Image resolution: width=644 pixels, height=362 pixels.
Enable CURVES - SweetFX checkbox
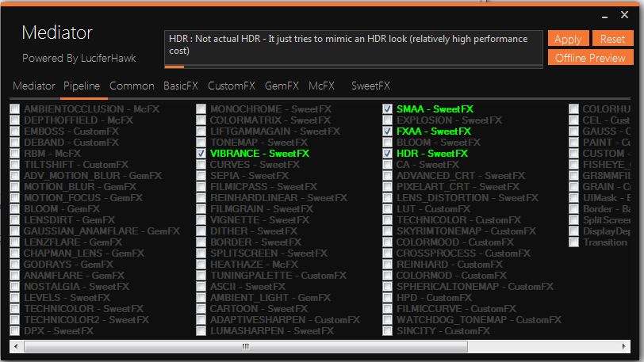[x=201, y=165]
